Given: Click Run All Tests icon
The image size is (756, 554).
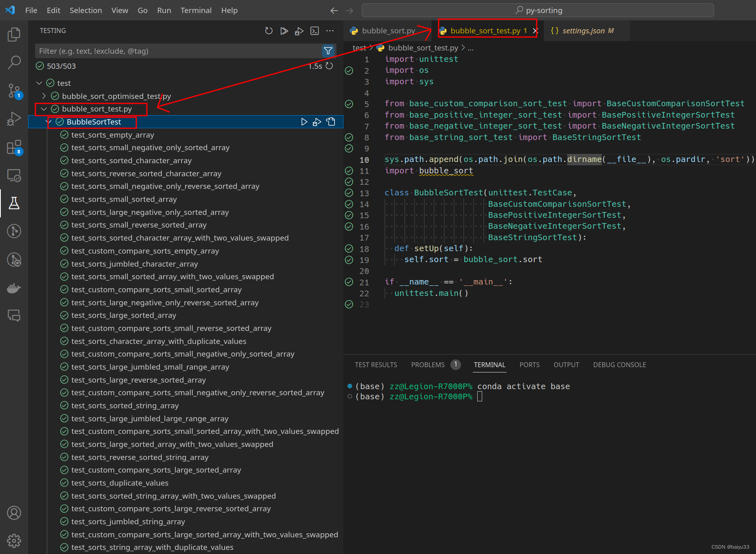Looking at the screenshot, I should pyautogui.click(x=284, y=31).
